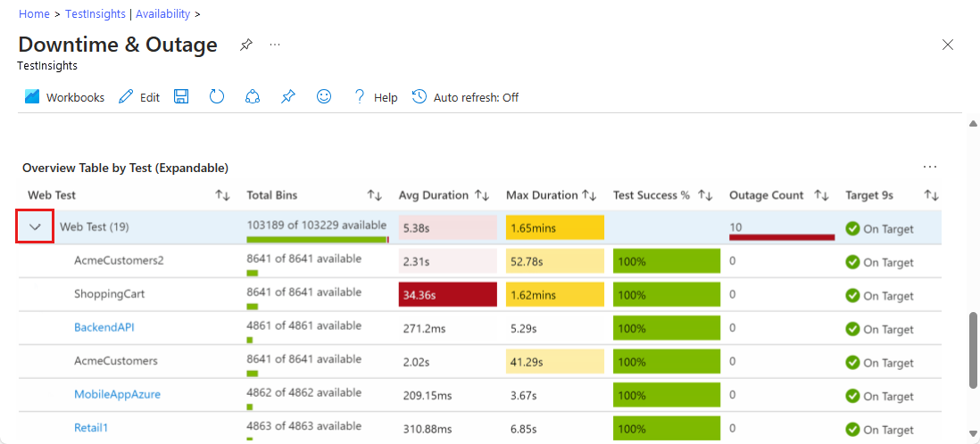
Task: Click the Edit pencil icon
Action: [126, 97]
